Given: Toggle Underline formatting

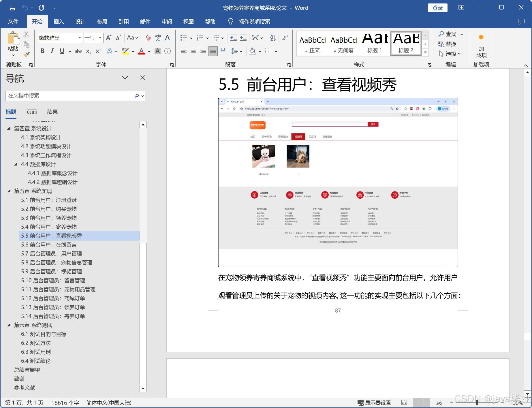Looking at the screenshot, I should pos(62,51).
